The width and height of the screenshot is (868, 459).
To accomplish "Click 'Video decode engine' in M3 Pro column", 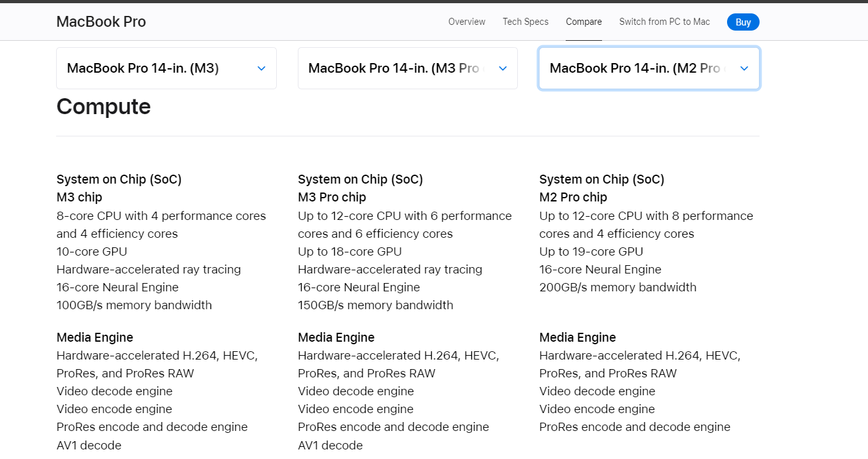I will click(356, 391).
